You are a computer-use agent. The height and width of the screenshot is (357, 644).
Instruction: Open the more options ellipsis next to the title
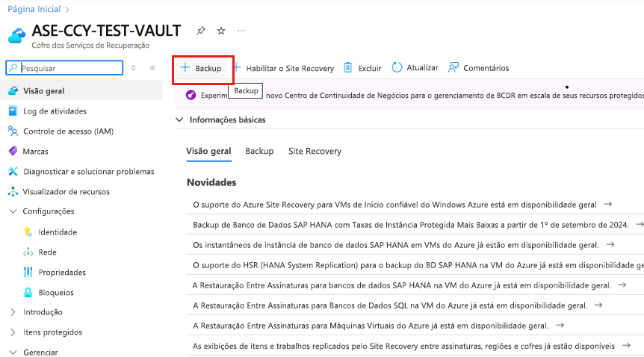(241, 31)
